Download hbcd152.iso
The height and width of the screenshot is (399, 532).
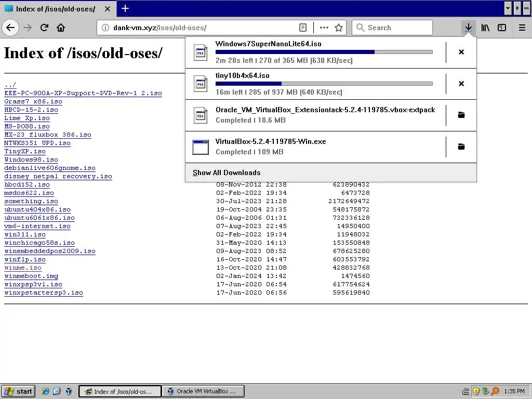click(x=27, y=184)
